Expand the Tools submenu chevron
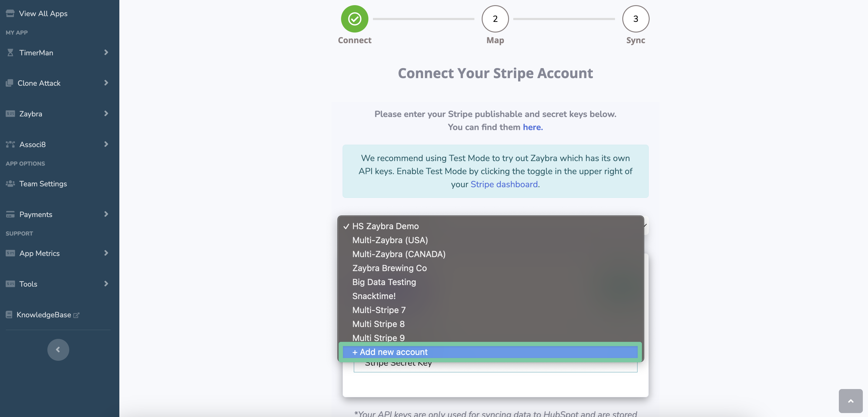This screenshot has height=417, width=868. (x=106, y=284)
